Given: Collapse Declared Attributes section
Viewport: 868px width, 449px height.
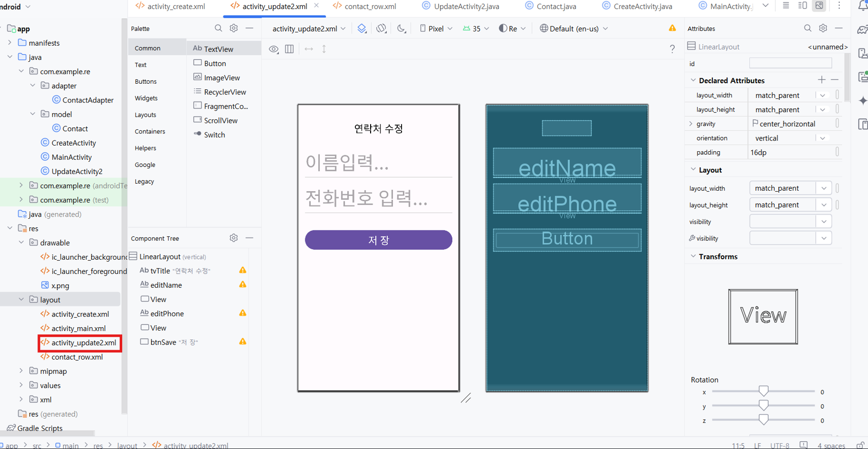Looking at the screenshot, I should (693, 80).
